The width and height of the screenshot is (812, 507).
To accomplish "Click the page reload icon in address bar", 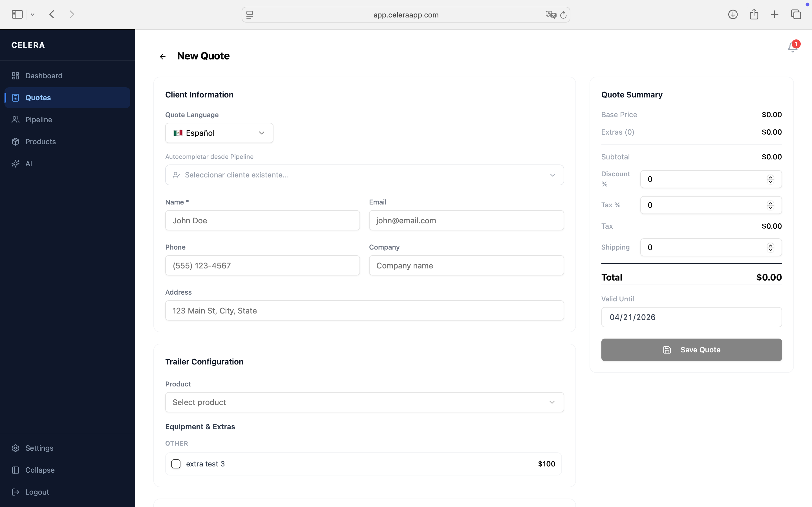I will point(563,15).
